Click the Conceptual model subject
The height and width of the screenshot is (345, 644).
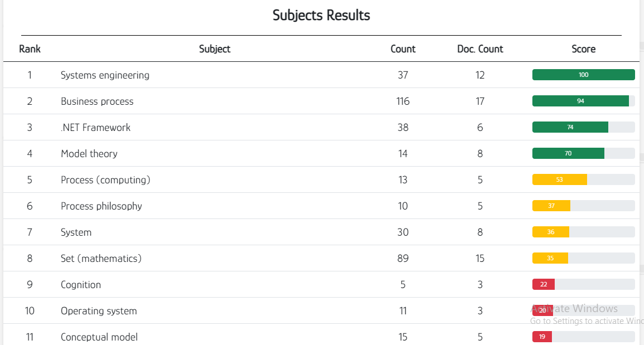point(99,337)
